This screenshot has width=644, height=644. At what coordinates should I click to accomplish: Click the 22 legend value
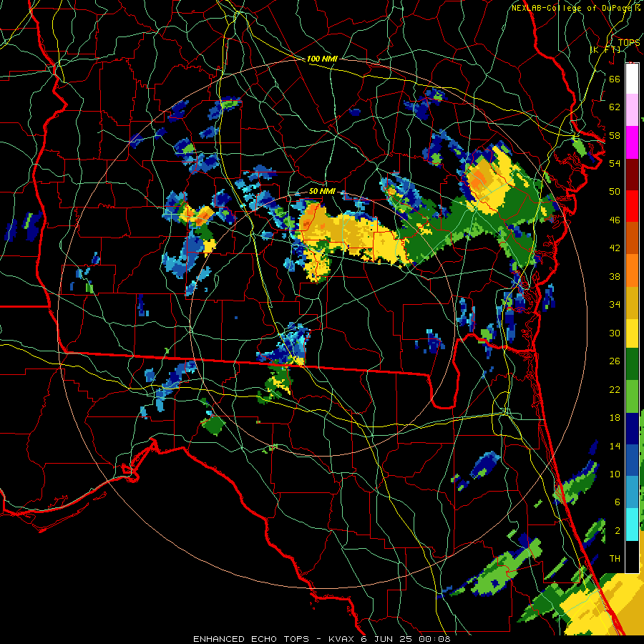pos(615,389)
